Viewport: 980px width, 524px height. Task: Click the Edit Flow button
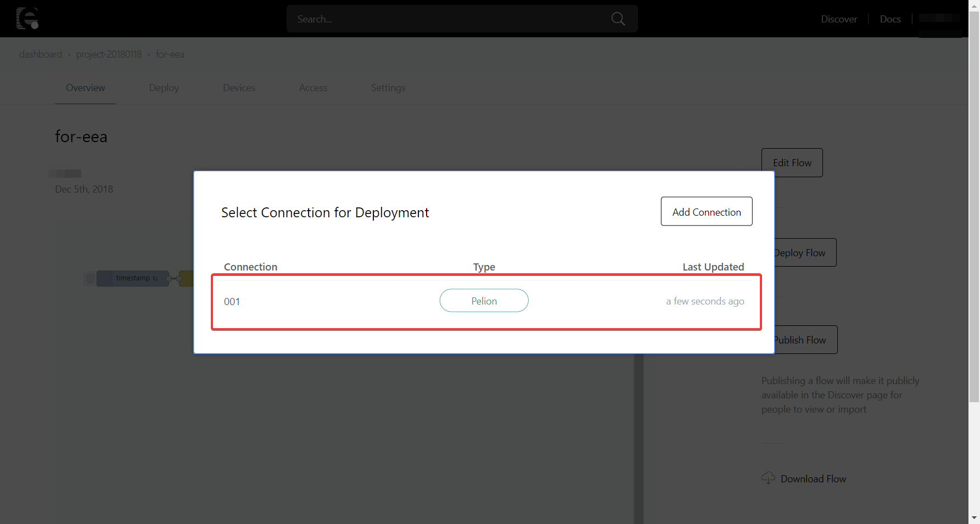(x=792, y=162)
